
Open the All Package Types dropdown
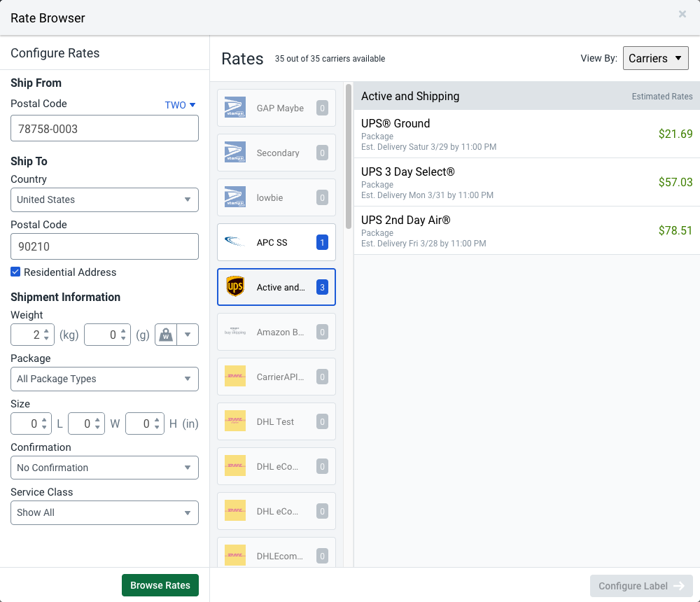point(104,379)
